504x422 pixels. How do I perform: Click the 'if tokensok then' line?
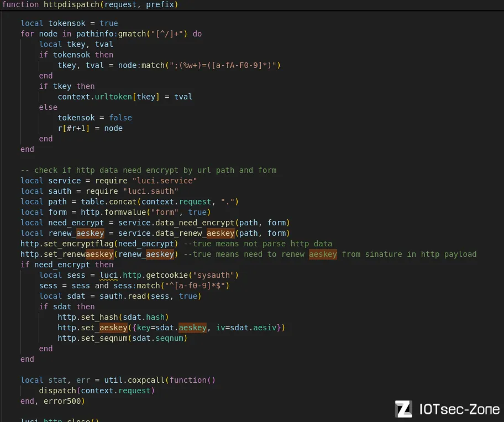[76, 55]
